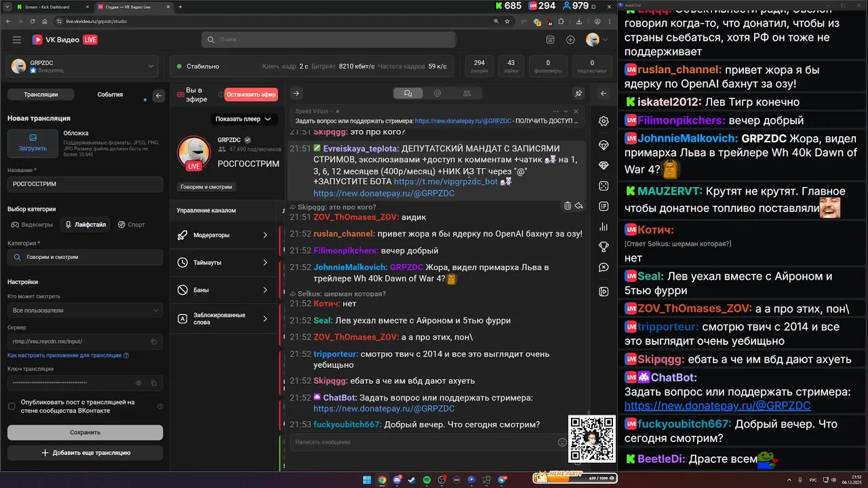Copy the stream key

coord(154,383)
